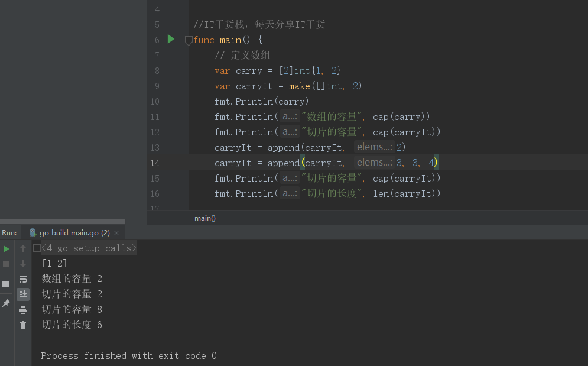The width and height of the screenshot is (588, 366).
Task: Jump up with the Up arrow navigation icon
Action: point(23,248)
